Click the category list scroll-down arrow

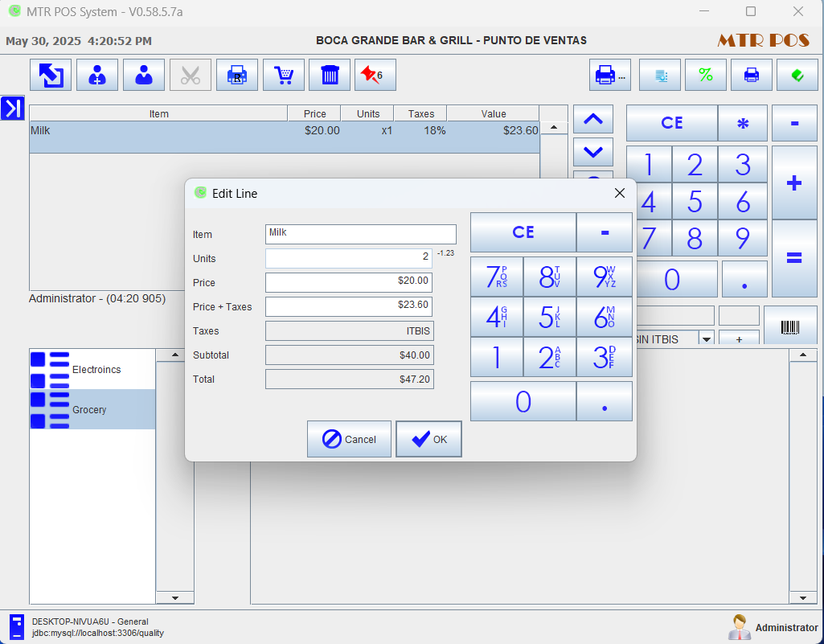175,597
